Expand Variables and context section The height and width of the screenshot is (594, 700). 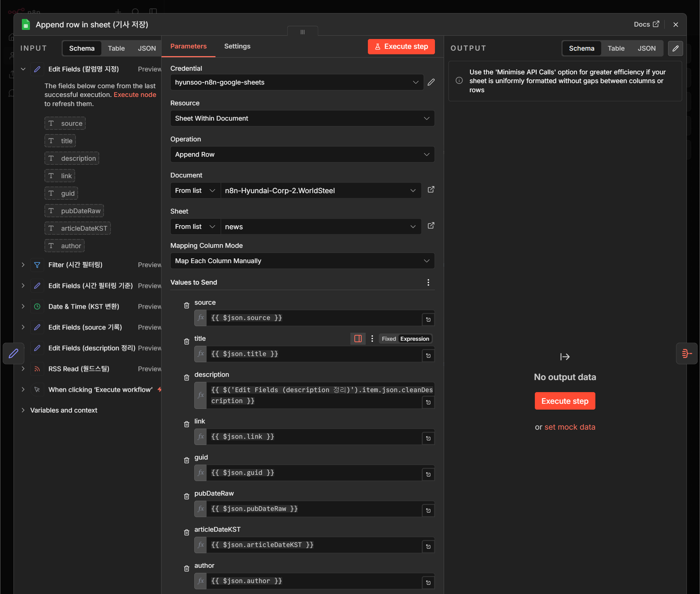tap(23, 410)
